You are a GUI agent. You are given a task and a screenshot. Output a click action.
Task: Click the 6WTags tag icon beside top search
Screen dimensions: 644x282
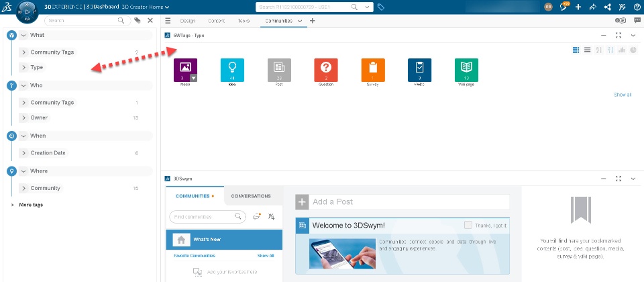pos(381,7)
